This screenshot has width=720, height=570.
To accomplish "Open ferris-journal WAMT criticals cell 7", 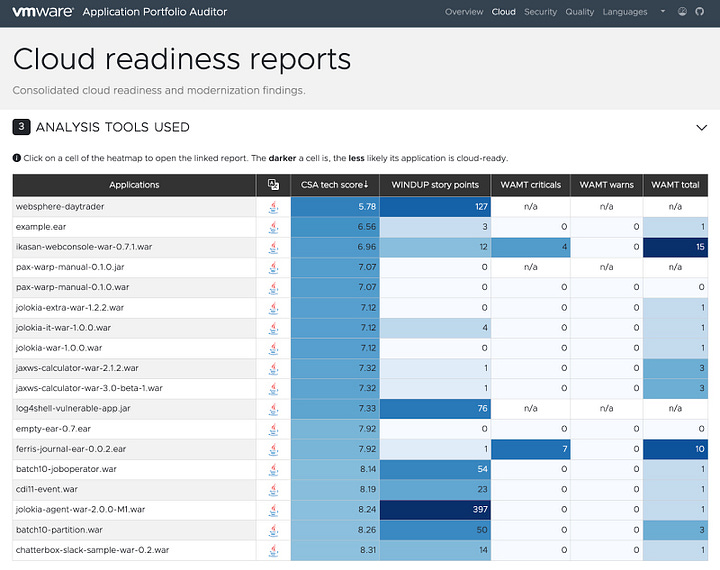I will (x=531, y=449).
